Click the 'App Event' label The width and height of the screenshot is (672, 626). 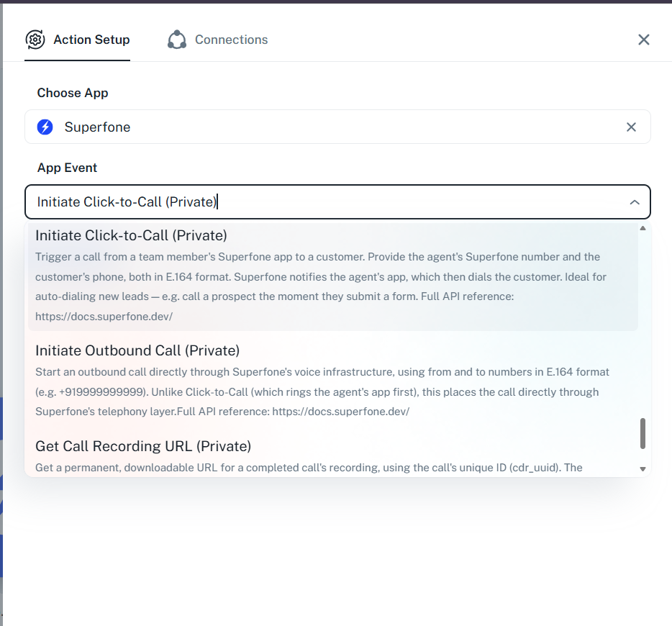pos(68,168)
